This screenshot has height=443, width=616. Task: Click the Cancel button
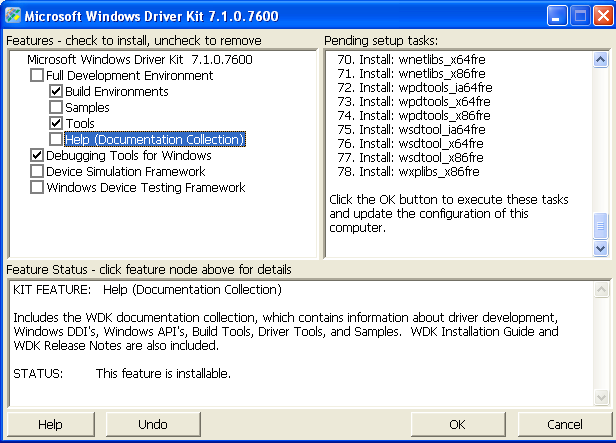click(x=564, y=424)
